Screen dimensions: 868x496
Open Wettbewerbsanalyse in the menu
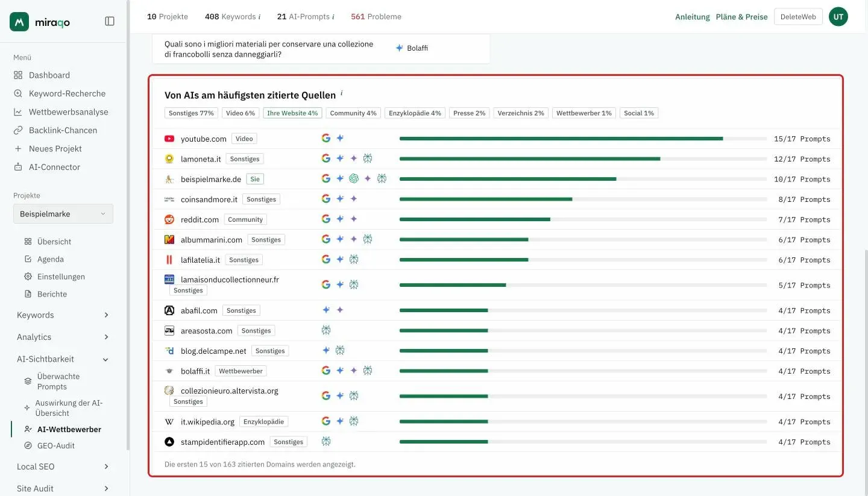tap(69, 112)
